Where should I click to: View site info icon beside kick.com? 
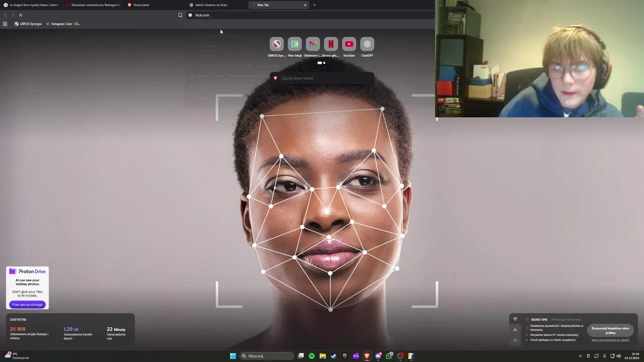tap(190, 15)
